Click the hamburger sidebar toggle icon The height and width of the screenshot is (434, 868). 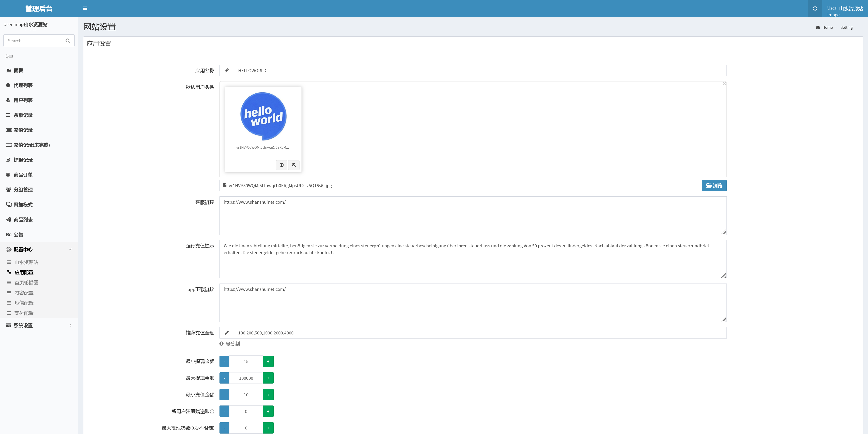(x=85, y=8)
